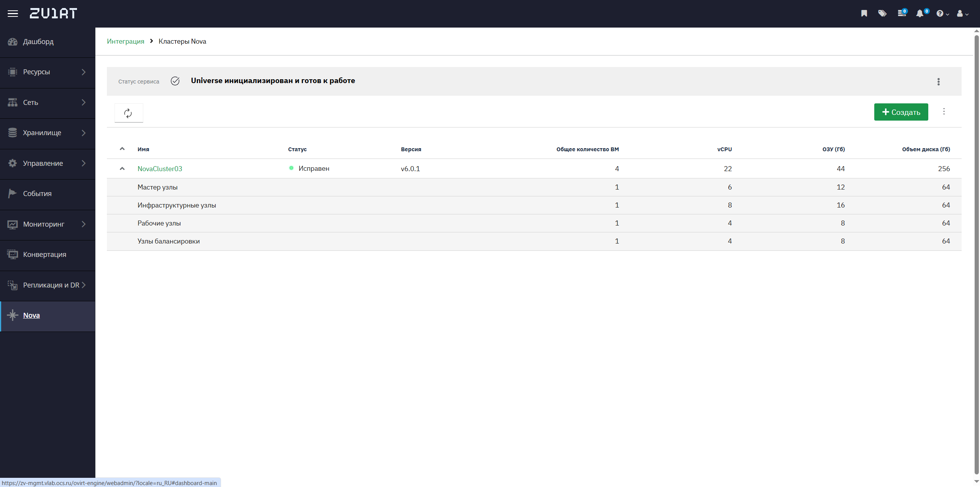The height and width of the screenshot is (487, 980).
Task: Click the hamburger menu icon
Action: pyautogui.click(x=13, y=14)
